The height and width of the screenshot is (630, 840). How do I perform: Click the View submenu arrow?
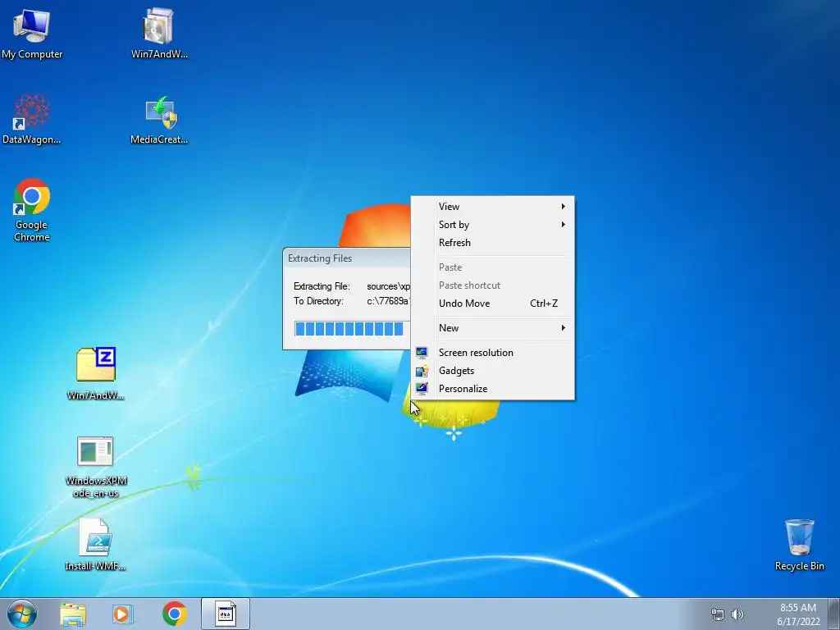[x=563, y=207]
